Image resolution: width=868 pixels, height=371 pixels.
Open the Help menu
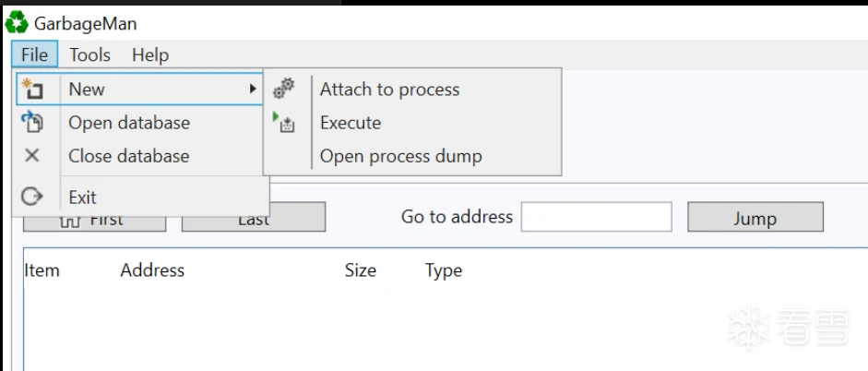[149, 54]
